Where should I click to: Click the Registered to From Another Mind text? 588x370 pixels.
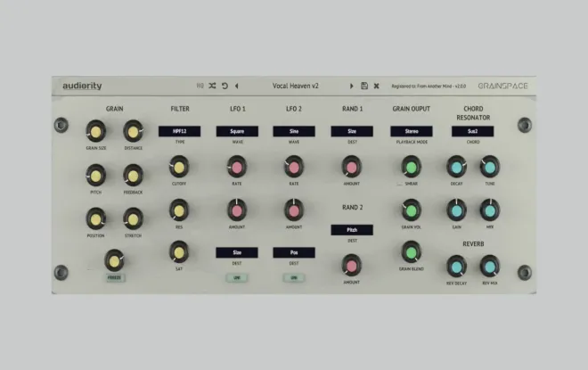429,86
